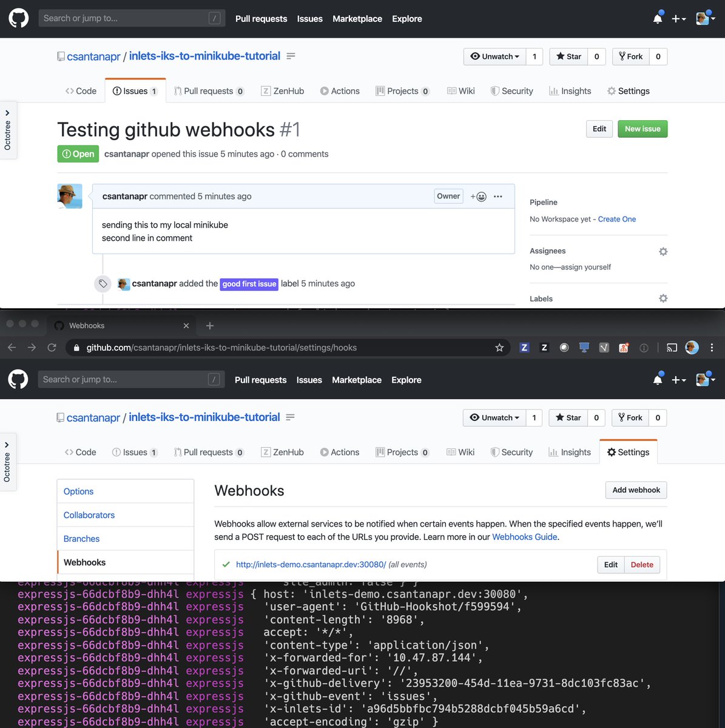This screenshot has width=725, height=728.
Task: Star repository in webhooks window
Action: [568, 418]
